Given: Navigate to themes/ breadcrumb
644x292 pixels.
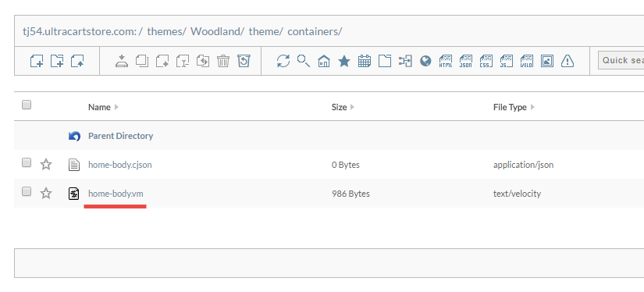Looking at the screenshot, I should [x=167, y=31].
